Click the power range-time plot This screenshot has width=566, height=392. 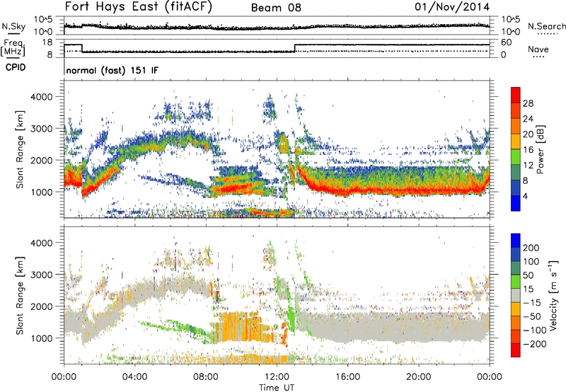click(277, 149)
